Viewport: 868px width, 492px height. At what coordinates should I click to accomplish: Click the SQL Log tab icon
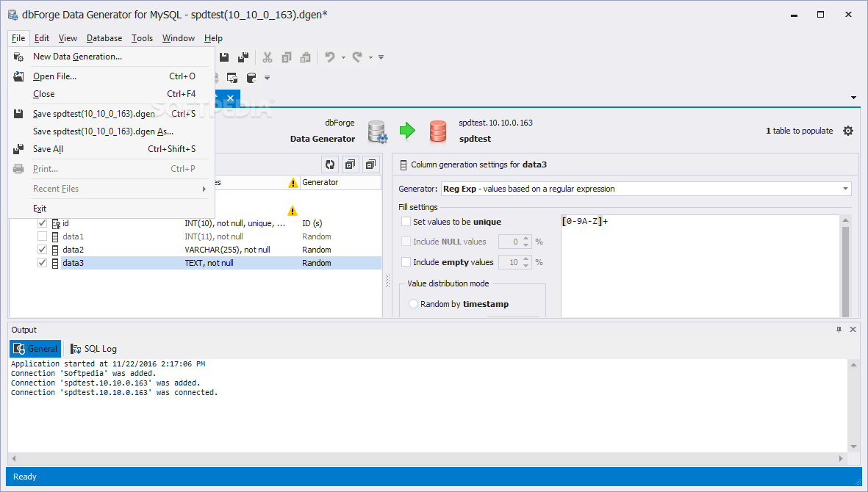click(x=76, y=349)
